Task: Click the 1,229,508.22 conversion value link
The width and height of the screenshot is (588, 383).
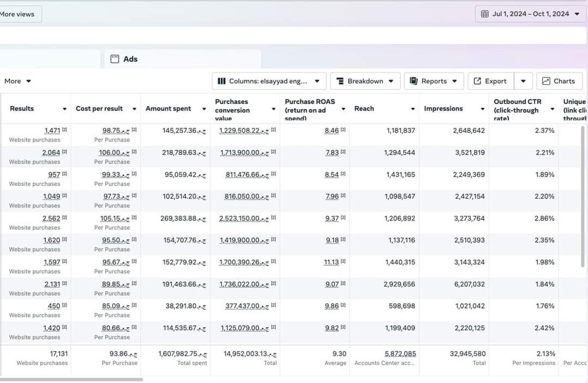Action: [244, 130]
